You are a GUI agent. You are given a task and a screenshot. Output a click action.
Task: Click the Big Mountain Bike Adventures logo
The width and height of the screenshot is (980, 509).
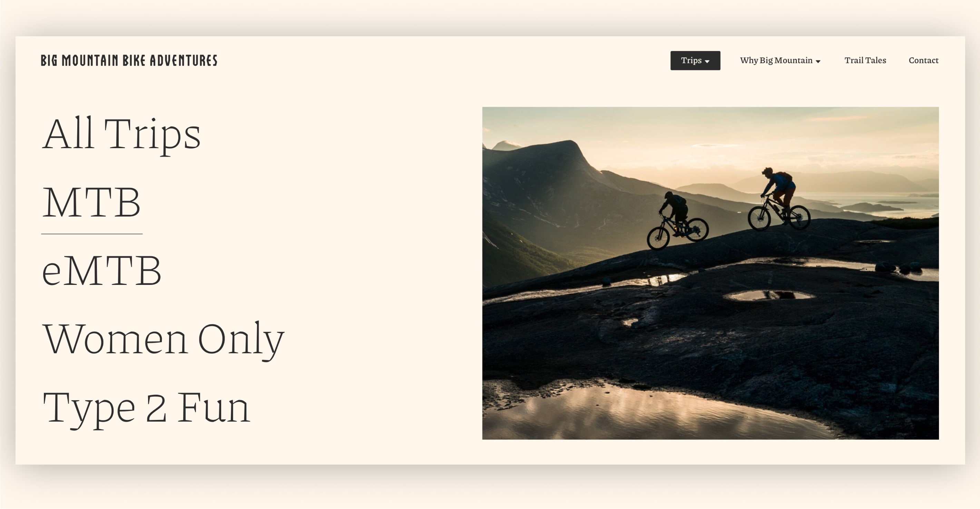click(x=129, y=60)
